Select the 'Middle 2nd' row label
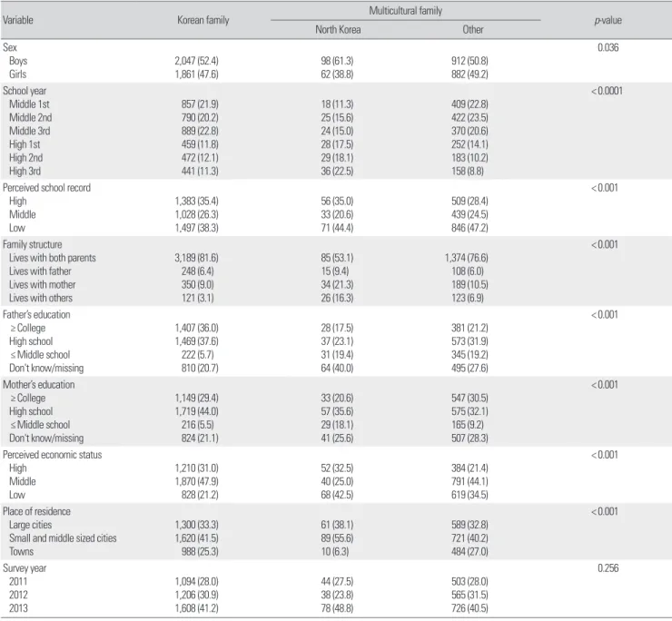 tap(31, 117)
